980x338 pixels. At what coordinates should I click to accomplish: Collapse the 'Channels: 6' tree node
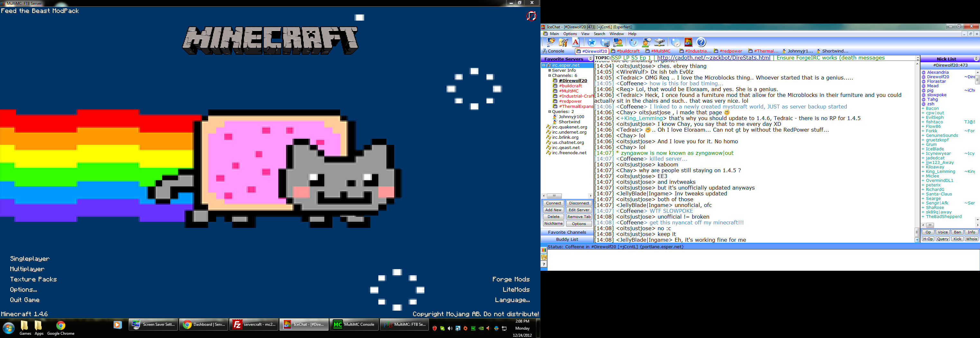tap(549, 76)
